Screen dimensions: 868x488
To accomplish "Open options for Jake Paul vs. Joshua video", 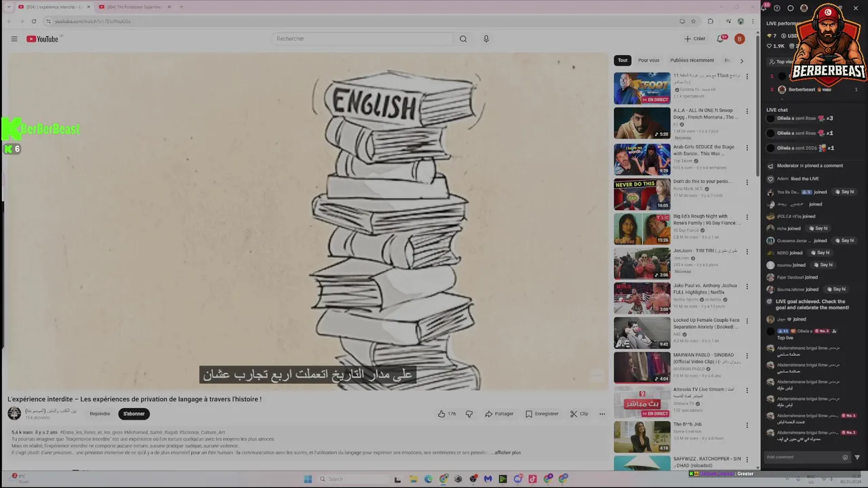I will click(747, 287).
